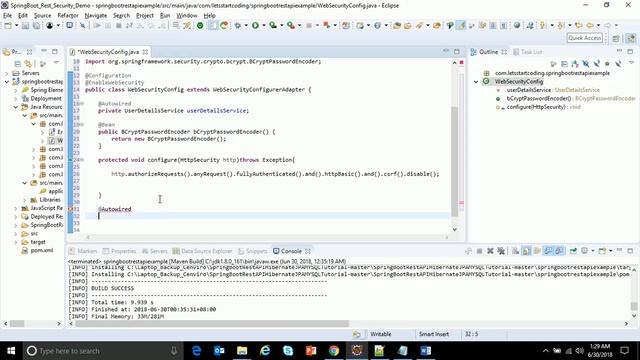Image resolution: width=640 pixels, height=360 pixels.
Task: Open the Debug button dropdown arrow
Action: (x=246, y=25)
